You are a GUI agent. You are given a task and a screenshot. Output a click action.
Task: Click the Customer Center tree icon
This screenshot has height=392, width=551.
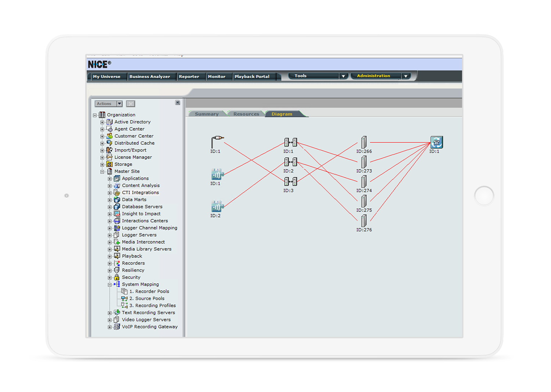pyautogui.click(x=109, y=136)
